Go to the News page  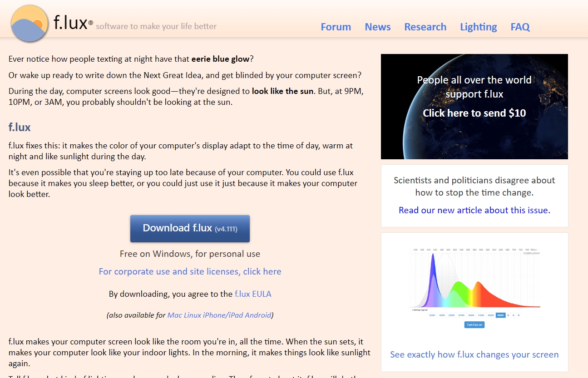tap(378, 27)
